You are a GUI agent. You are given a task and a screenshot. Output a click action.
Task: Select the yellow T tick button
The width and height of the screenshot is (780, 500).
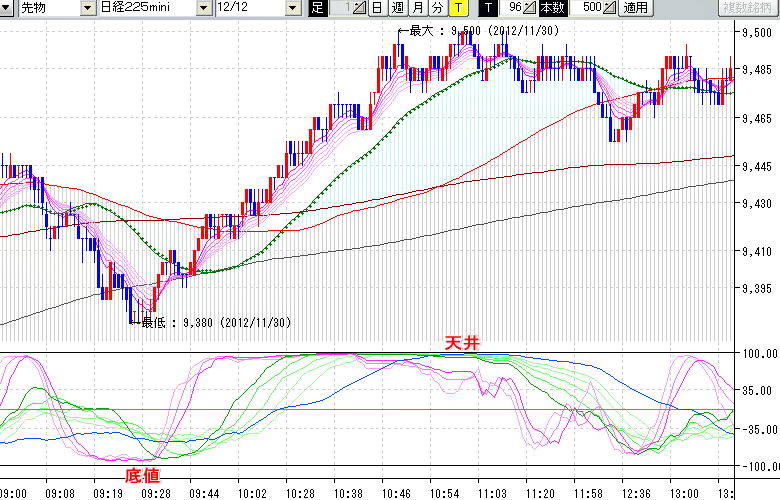pos(456,8)
